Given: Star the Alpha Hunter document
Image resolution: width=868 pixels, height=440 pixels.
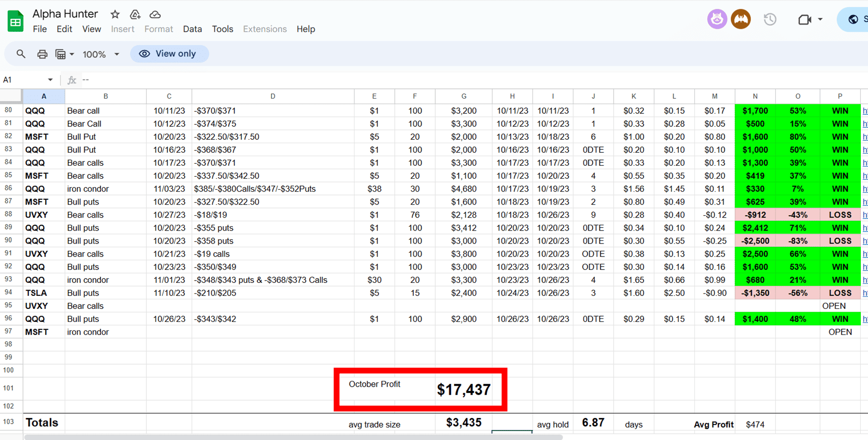Looking at the screenshot, I should (x=115, y=14).
